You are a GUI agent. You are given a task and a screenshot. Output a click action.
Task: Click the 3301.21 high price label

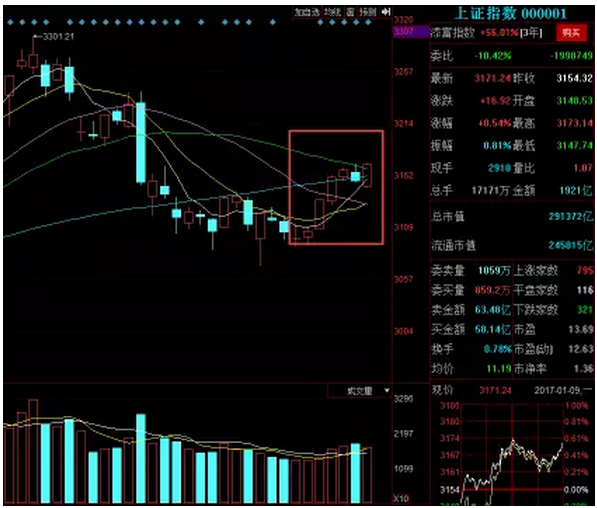tap(58, 37)
